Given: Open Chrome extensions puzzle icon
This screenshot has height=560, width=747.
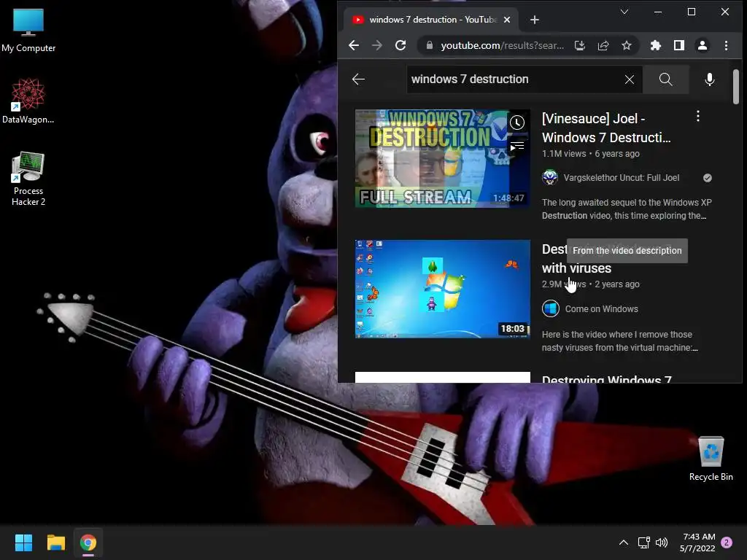Looking at the screenshot, I should click(x=656, y=45).
